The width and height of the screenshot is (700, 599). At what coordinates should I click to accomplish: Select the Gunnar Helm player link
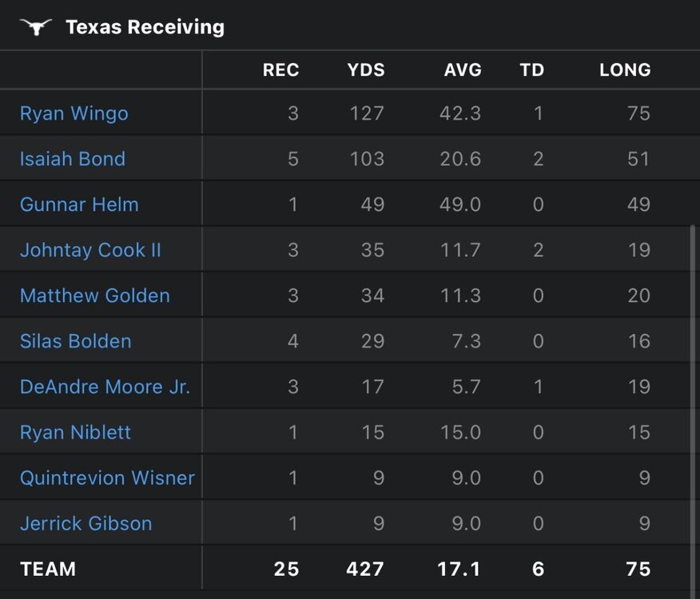(79, 204)
